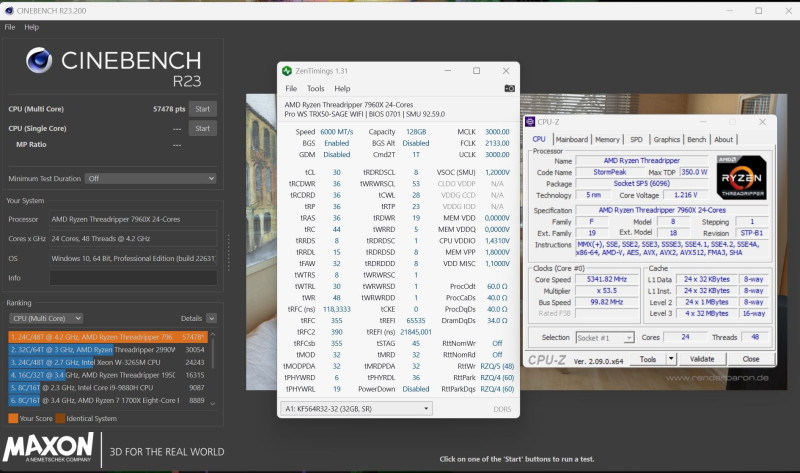Click the Maxon logo at bottom left
Image resolution: width=800 pixels, height=473 pixels.
point(48,448)
